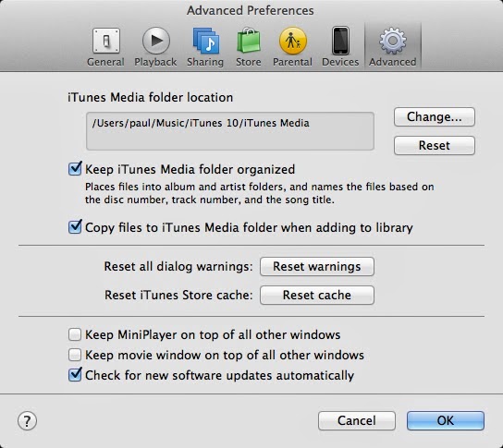This screenshot has height=448, width=503.
Task: Uncheck Keep iTunes Media folder organized
Action: (75, 169)
